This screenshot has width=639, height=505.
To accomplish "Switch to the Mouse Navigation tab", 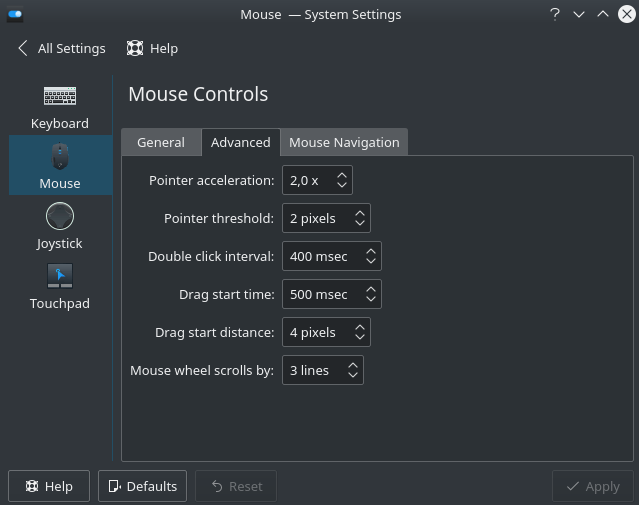I will [x=343, y=142].
